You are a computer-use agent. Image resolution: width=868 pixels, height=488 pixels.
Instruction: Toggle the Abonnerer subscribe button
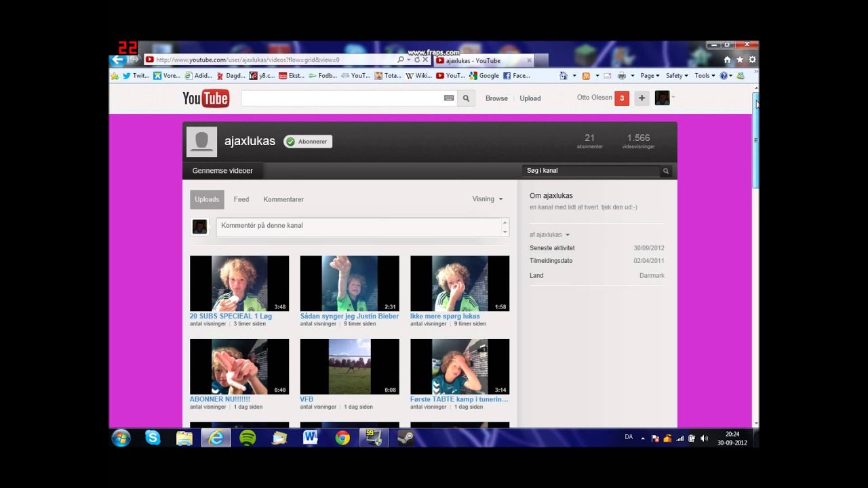pyautogui.click(x=308, y=142)
